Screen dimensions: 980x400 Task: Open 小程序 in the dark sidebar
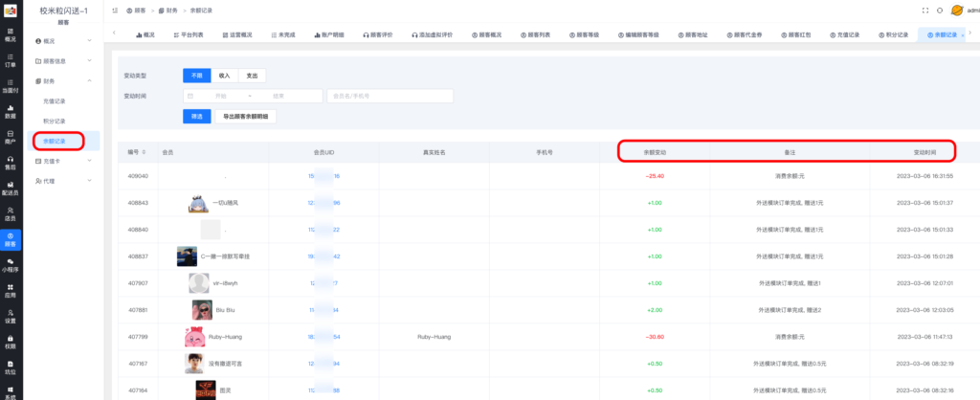10,265
